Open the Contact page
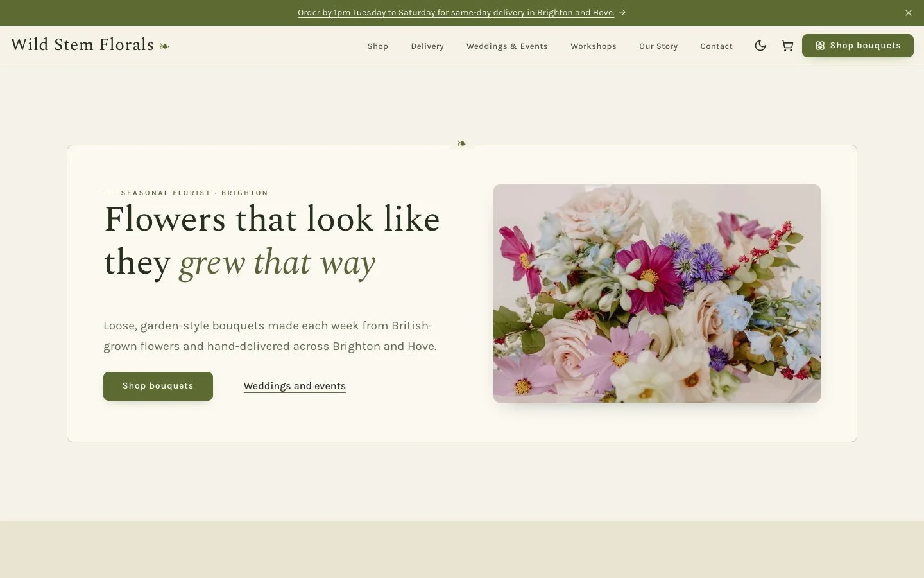This screenshot has height=578, width=924. pos(717,46)
